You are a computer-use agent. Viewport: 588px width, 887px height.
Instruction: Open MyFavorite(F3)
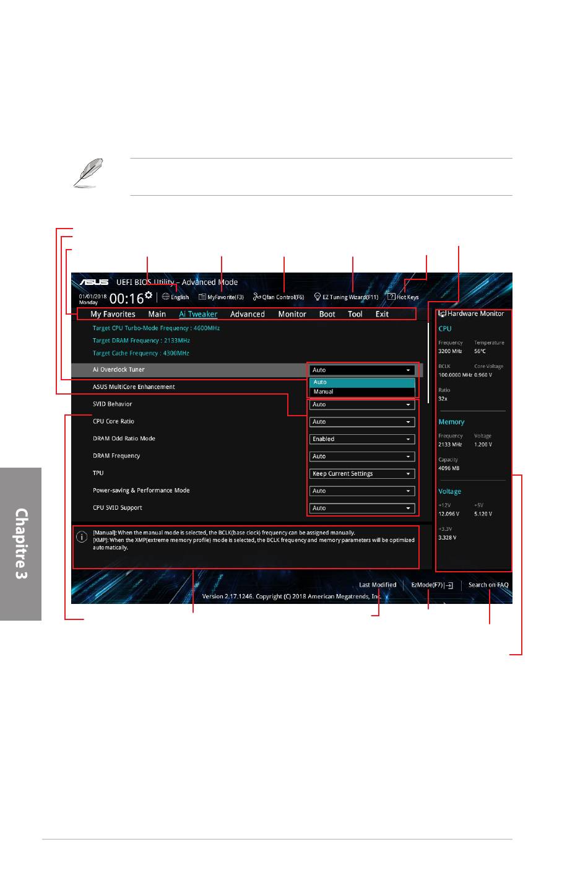pos(221,297)
